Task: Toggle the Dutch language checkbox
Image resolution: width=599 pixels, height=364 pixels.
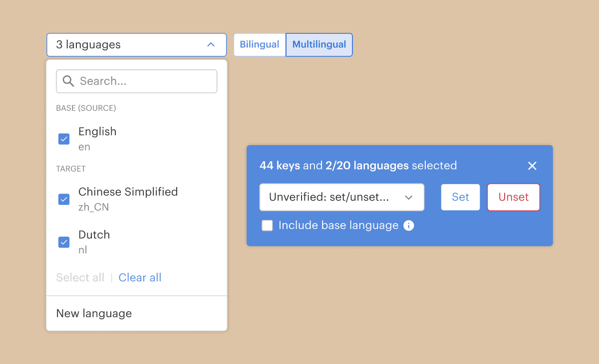Action: click(64, 242)
